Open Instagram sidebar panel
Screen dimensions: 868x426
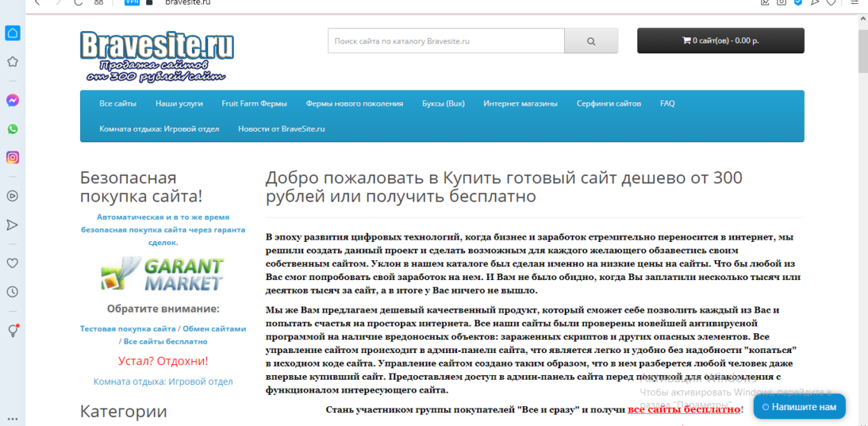[x=12, y=157]
